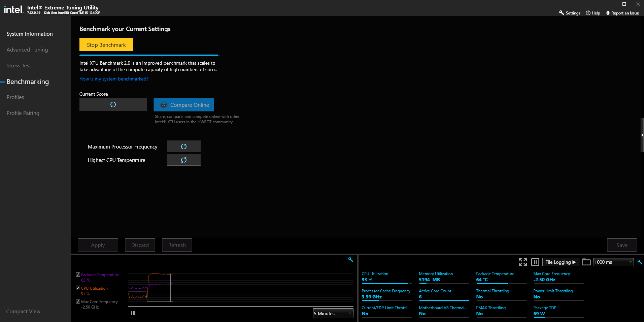
Task: Click the Current/EDP Limit Throttling tile
Action: click(387, 312)
